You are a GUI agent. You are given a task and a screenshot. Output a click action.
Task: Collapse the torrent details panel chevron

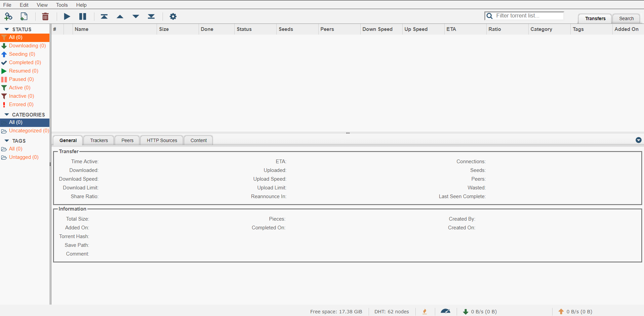point(638,140)
